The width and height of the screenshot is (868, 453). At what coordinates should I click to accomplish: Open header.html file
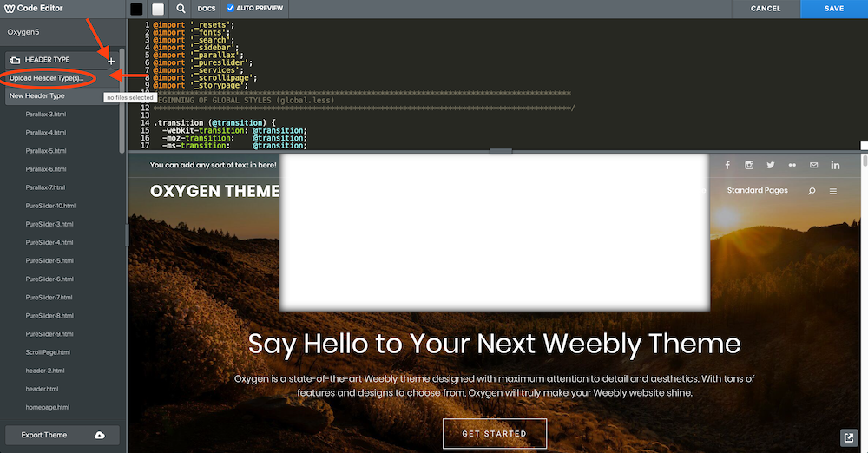click(x=42, y=388)
